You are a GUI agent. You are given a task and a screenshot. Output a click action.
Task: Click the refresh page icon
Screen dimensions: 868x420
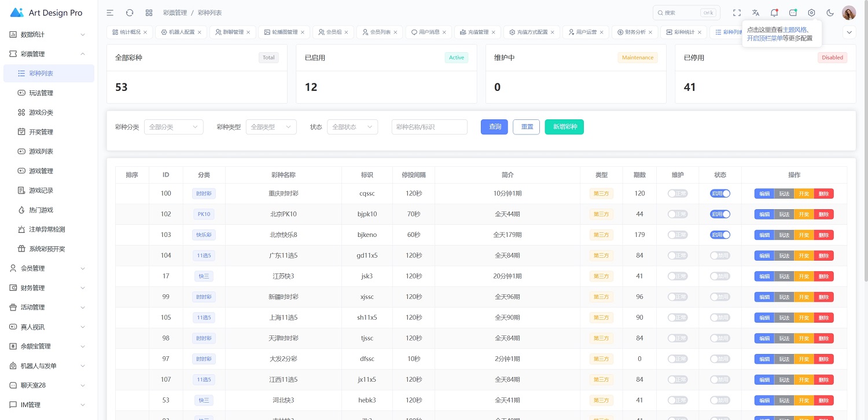pyautogui.click(x=130, y=13)
